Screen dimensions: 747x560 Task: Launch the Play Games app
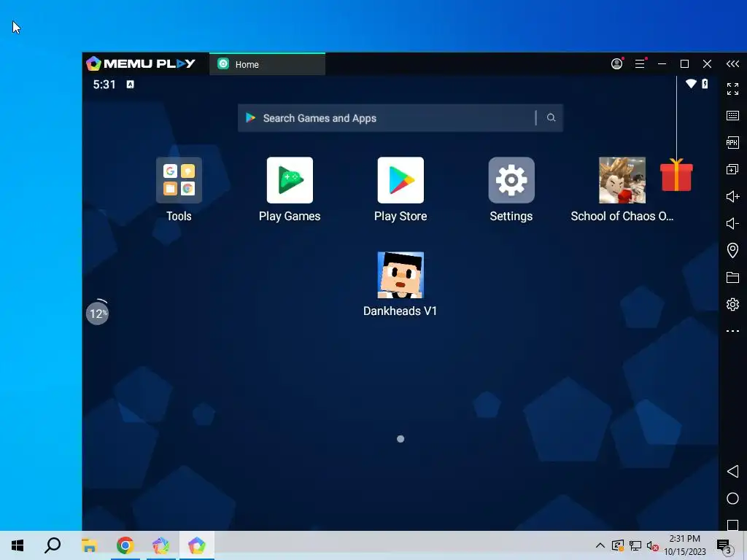coord(290,181)
